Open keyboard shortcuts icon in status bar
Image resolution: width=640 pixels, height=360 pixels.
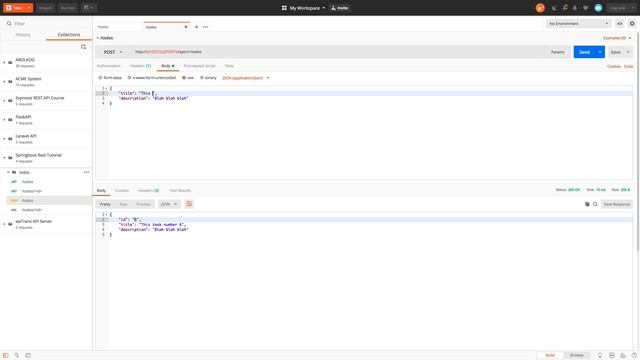623,356
